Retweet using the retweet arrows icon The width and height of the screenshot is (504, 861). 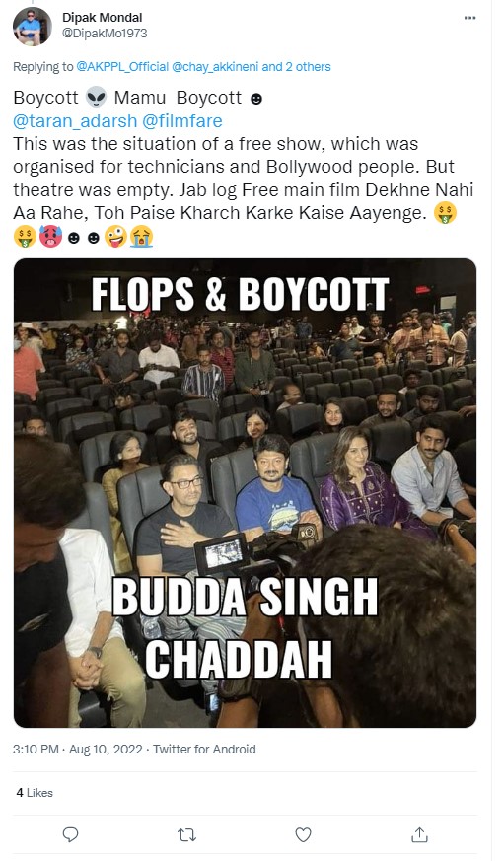(x=186, y=834)
